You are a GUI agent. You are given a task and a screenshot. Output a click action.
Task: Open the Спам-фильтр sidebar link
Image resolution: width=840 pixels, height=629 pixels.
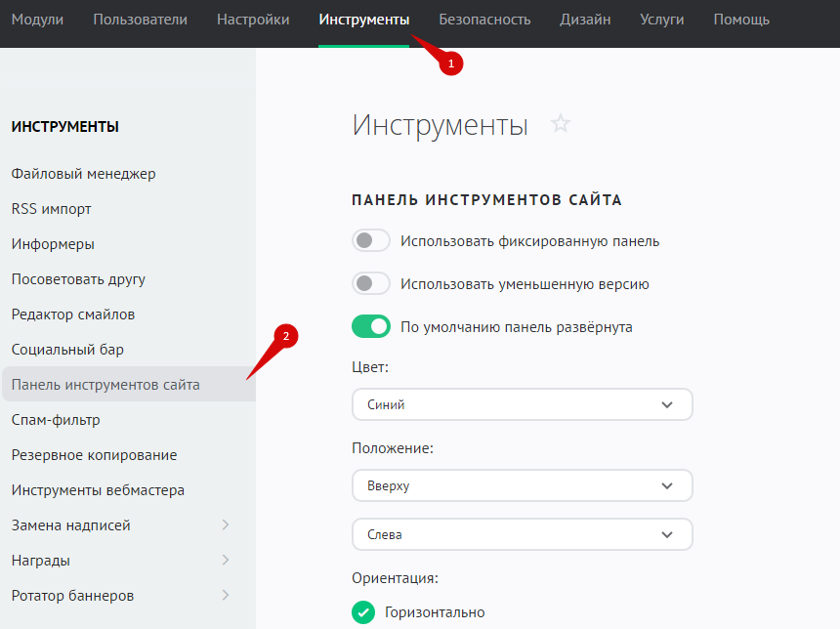[56, 420]
